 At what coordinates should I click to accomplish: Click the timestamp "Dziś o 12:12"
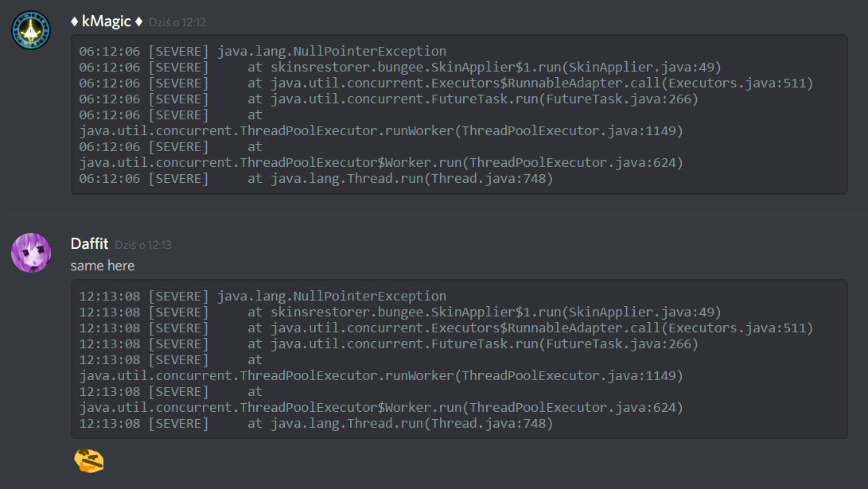pos(177,22)
